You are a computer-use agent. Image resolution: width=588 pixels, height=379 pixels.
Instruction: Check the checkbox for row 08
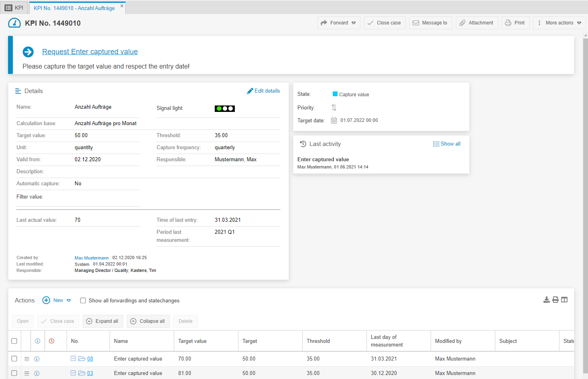[x=14, y=359]
